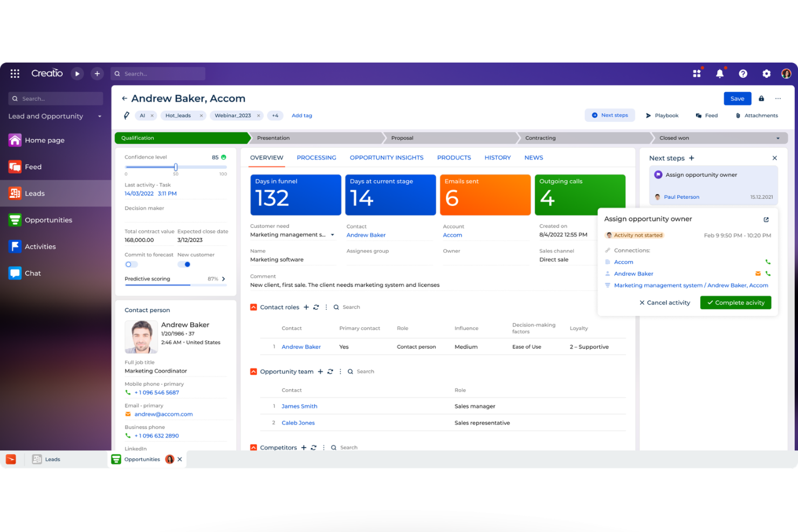Image resolution: width=798 pixels, height=532 pixels.
Task: Switch to the Leads bottom tab
Action: [46, 459]
